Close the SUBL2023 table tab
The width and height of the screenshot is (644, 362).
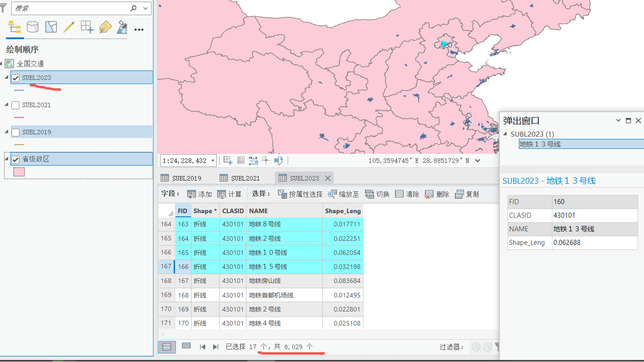click(x=327, y=178)
